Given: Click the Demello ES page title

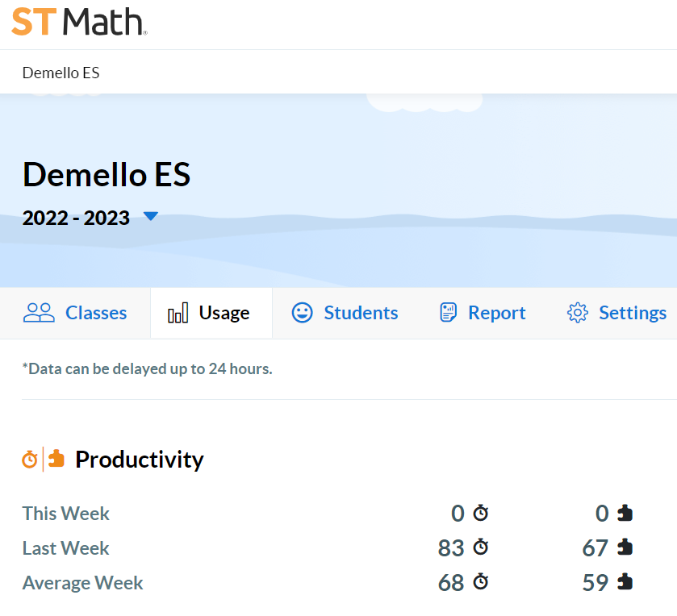Looking at the screenshot, I should coord(107,175).
